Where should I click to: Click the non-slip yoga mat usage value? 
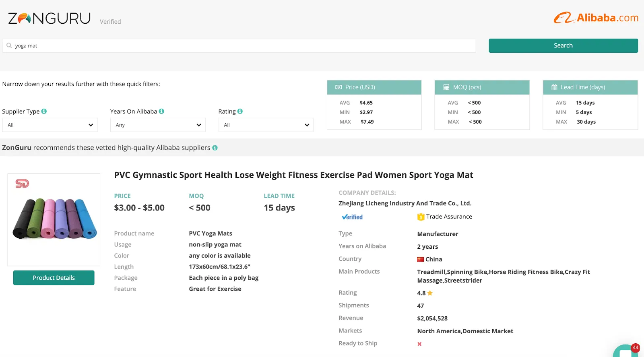tap(215, 245)
